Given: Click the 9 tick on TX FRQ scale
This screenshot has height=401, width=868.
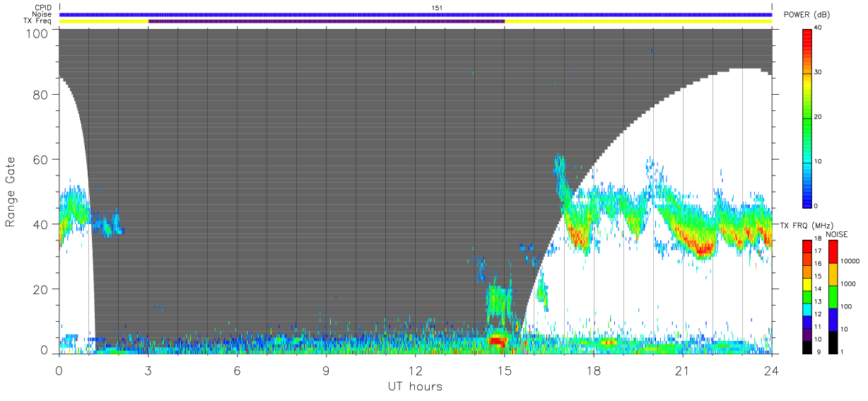Looking at the screenshot, I should pyautogui.click(x=817, y=352).
